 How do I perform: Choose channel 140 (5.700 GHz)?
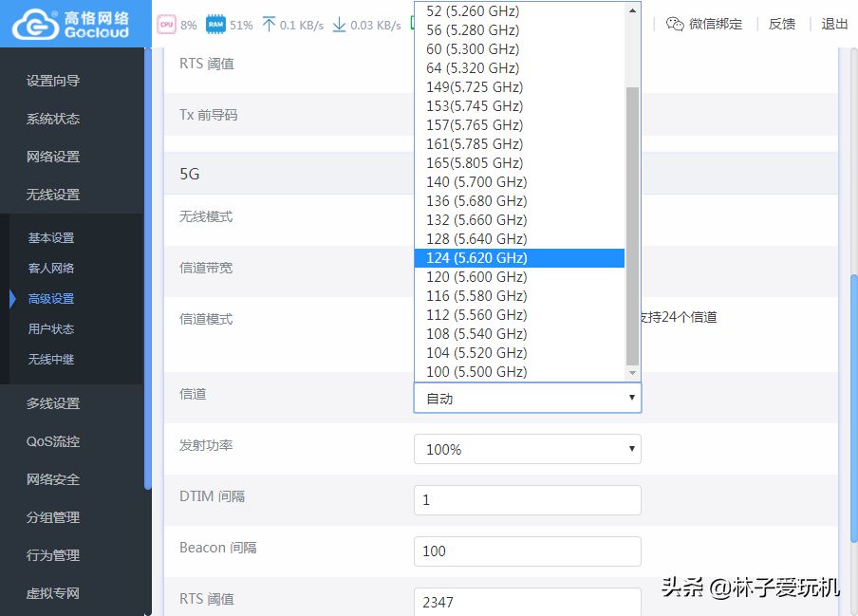(x=519, y=181)
